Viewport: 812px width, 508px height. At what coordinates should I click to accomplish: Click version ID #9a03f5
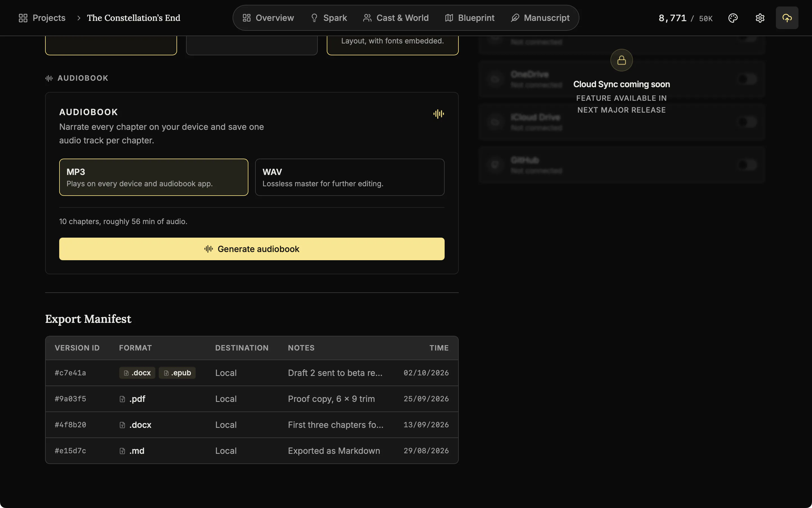(70, 399)
